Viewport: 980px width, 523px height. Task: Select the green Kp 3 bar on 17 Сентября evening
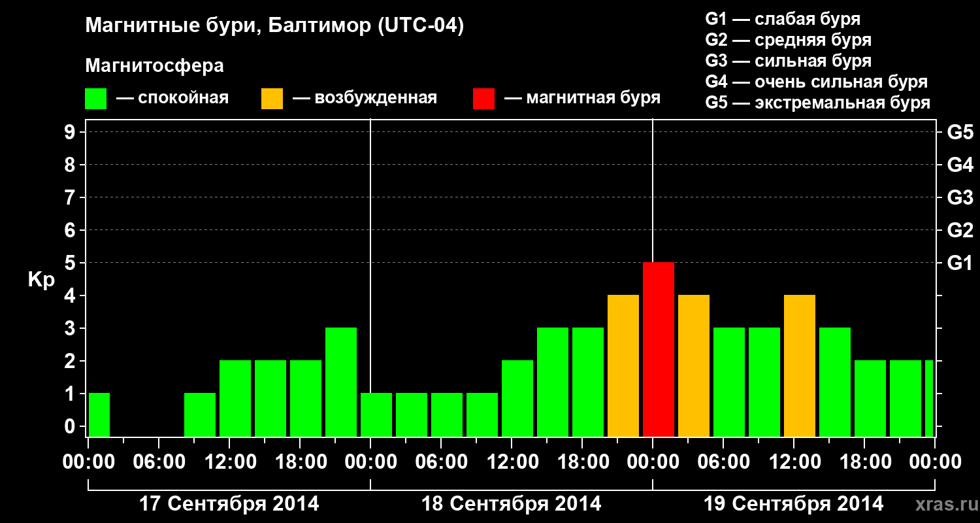341,382
